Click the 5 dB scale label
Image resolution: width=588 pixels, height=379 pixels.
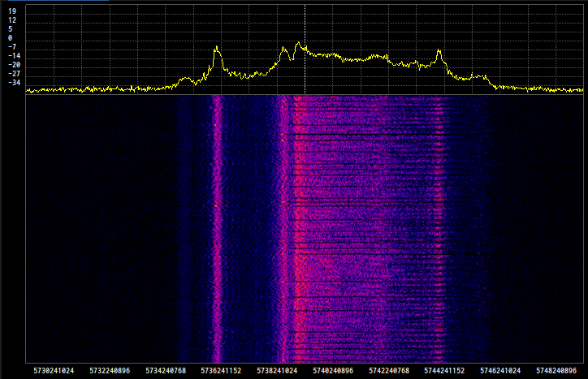tap(10, 29)
